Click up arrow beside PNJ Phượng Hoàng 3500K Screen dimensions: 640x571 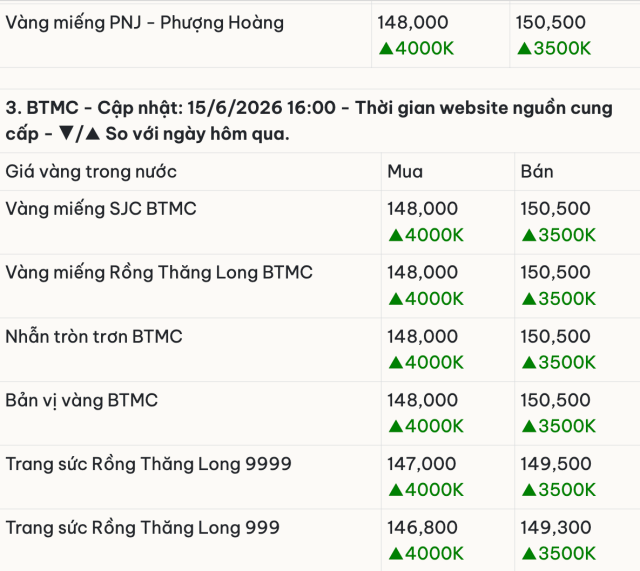524,49
